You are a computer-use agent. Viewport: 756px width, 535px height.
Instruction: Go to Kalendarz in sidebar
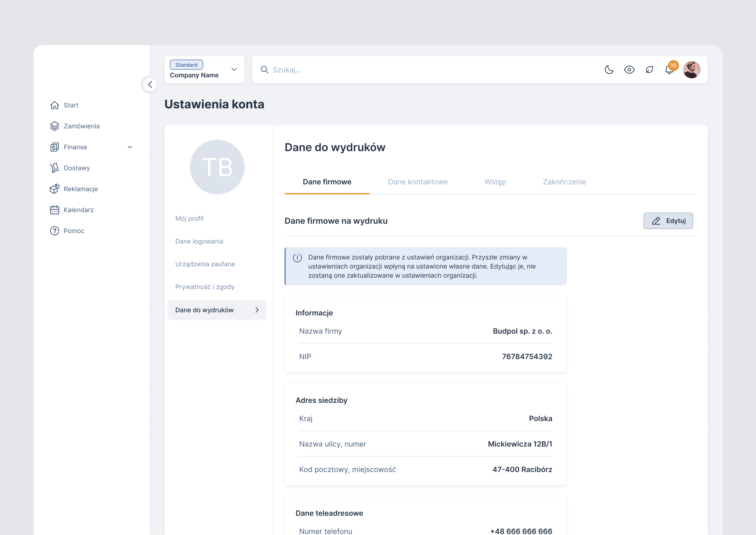79,210
